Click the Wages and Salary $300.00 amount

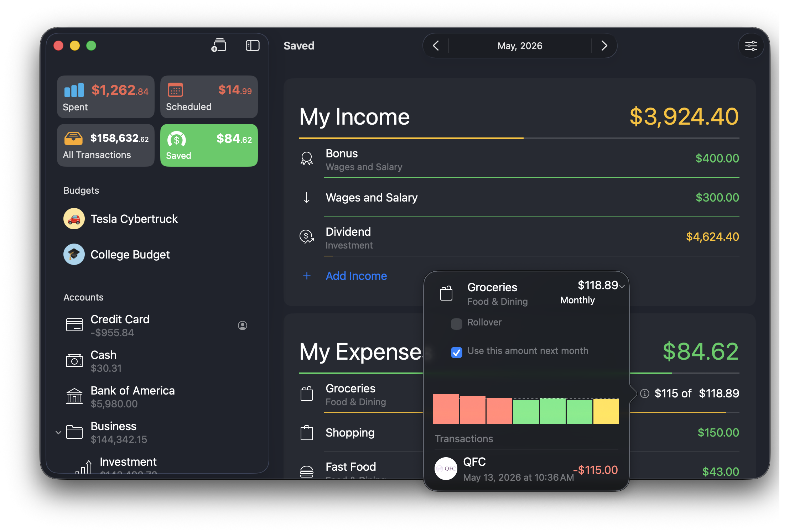(717, 197)
